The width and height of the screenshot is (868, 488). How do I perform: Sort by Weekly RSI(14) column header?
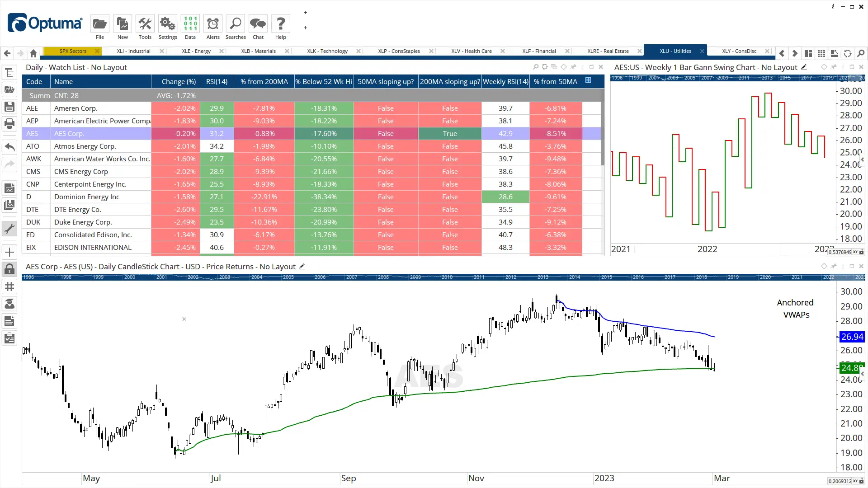click(x=505, y=81)
